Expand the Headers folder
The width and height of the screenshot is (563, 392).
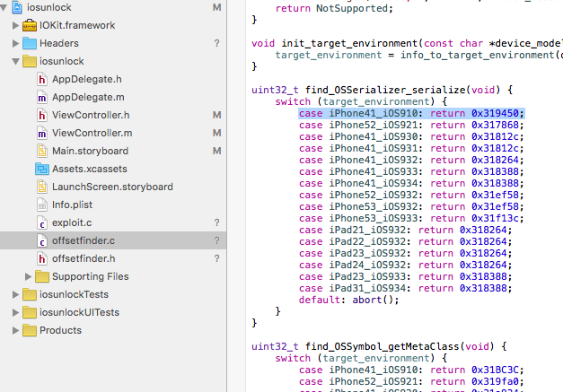[15, 43]
